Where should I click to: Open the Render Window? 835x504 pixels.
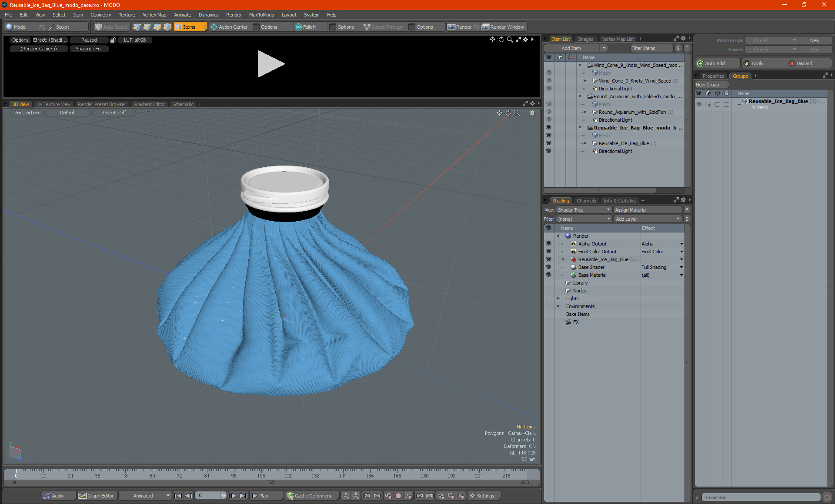tap(503, 27)
